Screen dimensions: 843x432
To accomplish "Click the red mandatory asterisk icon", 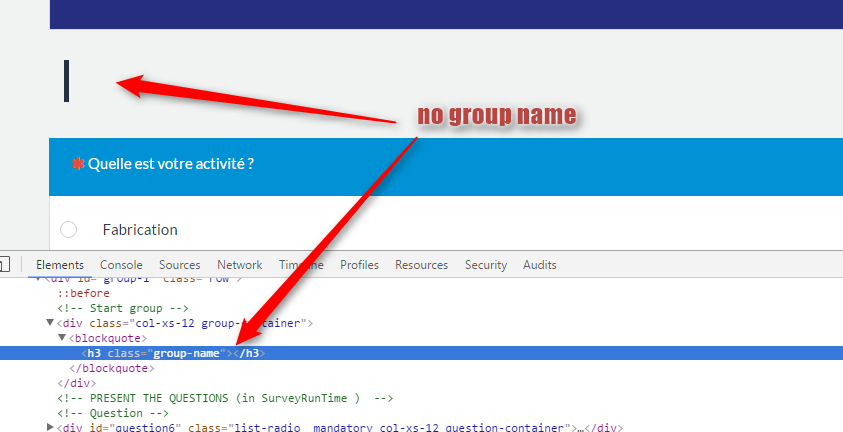I will (78, 164).
